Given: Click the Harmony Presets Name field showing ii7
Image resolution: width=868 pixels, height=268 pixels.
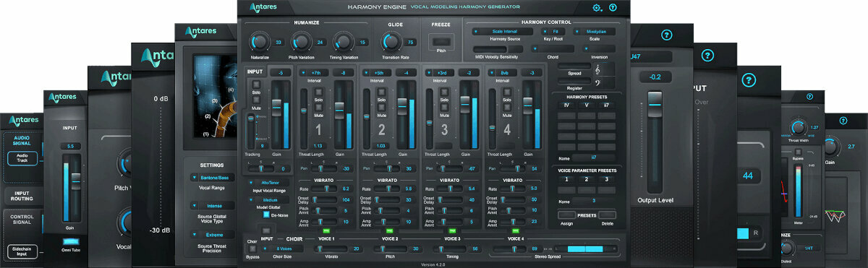Looking at the screenshot, I should point(594,157).
